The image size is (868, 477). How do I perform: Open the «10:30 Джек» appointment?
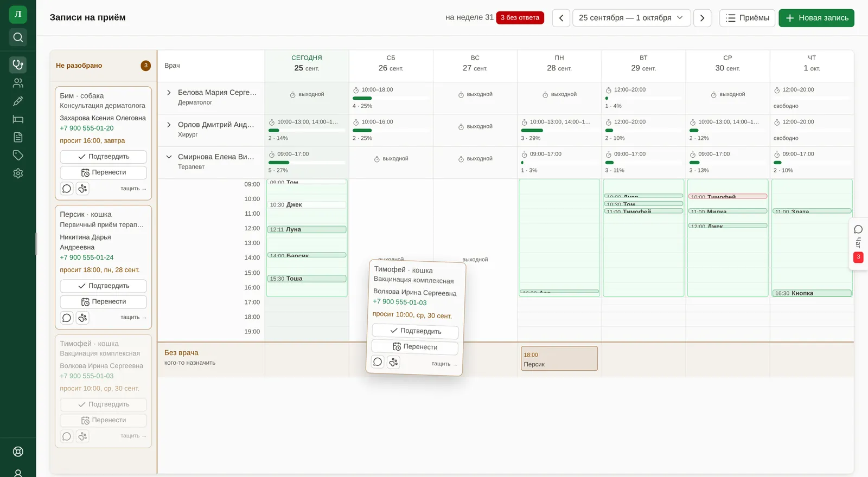[x=307, y=205]
